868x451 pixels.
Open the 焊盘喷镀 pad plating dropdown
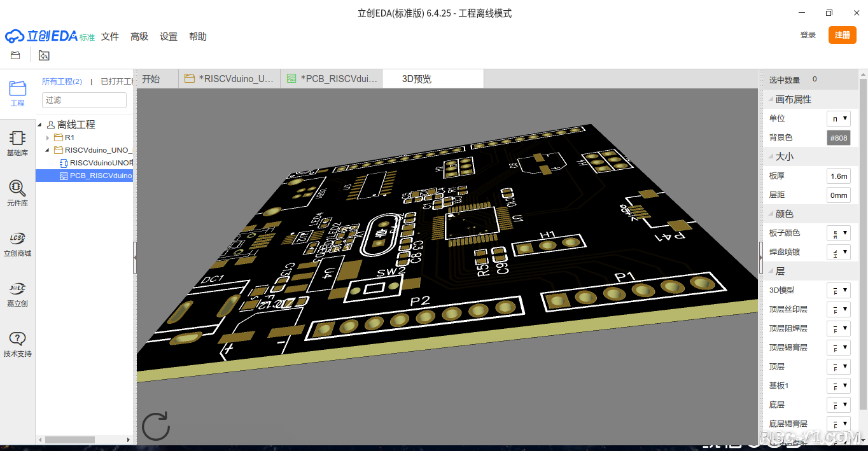point(838,252)
